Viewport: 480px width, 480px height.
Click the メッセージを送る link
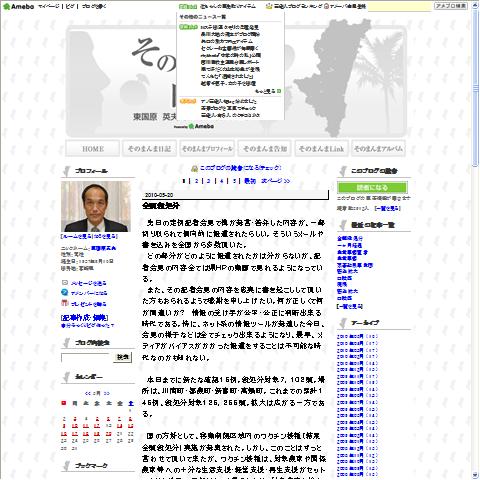[x=89, y=283]
